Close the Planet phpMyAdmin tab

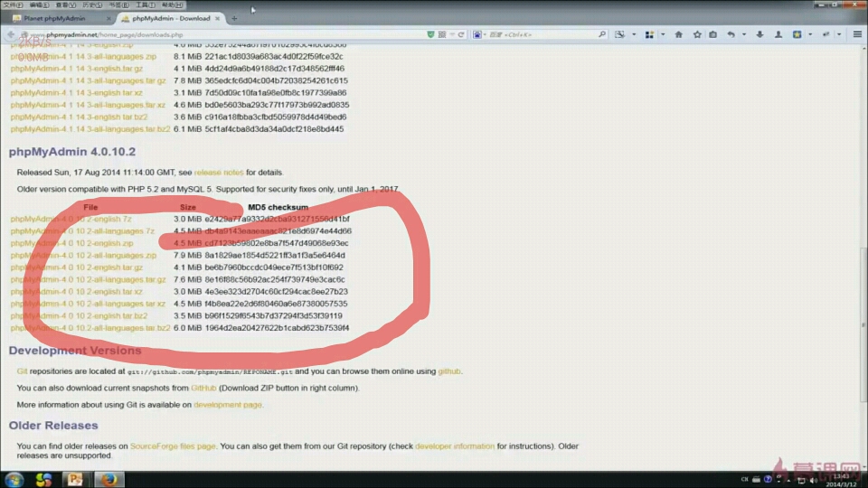click(x=108, y=18)
